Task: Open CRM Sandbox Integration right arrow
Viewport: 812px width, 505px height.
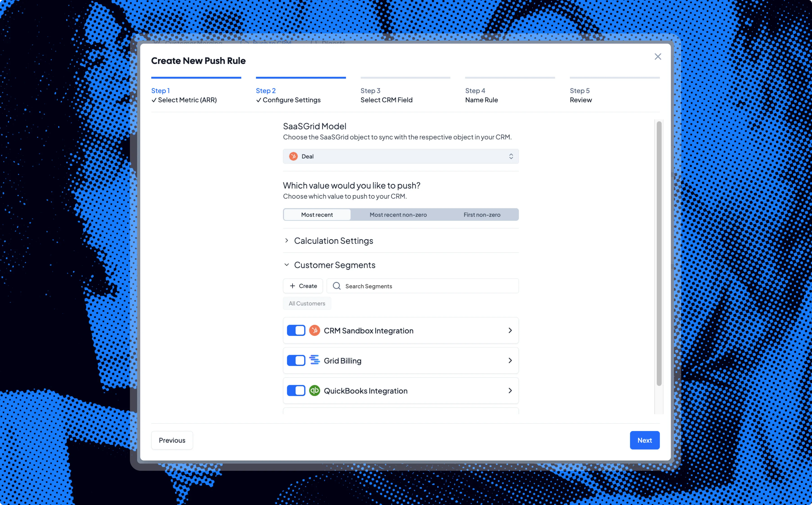Action: coord(510,330)
